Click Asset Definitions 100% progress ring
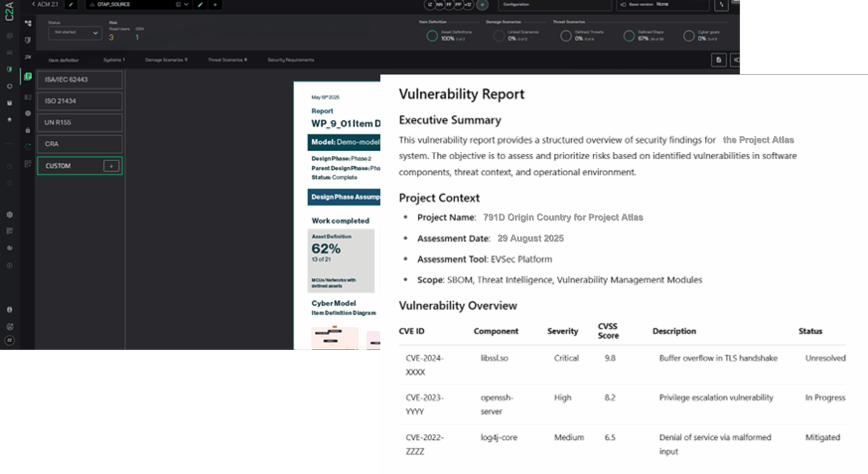 (x=432, y=36)
